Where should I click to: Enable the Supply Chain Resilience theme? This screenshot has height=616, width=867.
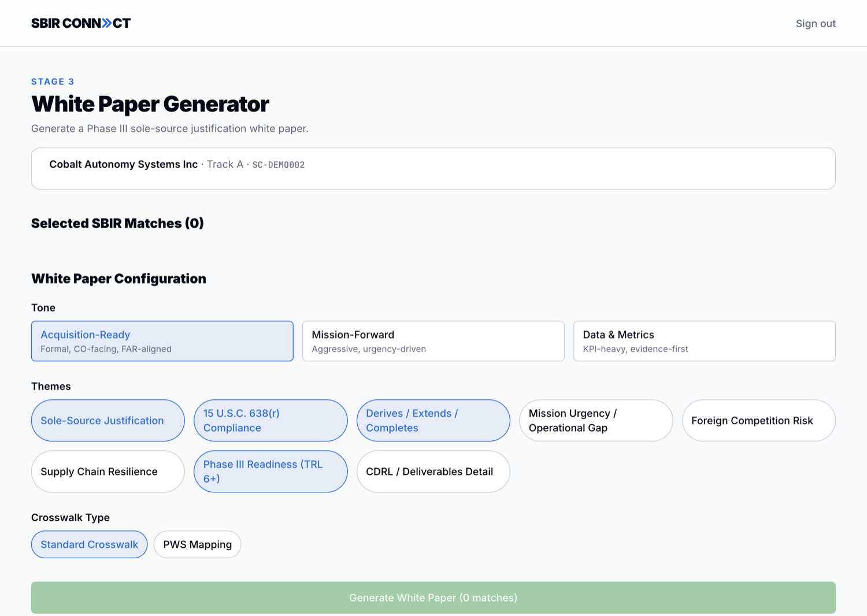(108, 472)
